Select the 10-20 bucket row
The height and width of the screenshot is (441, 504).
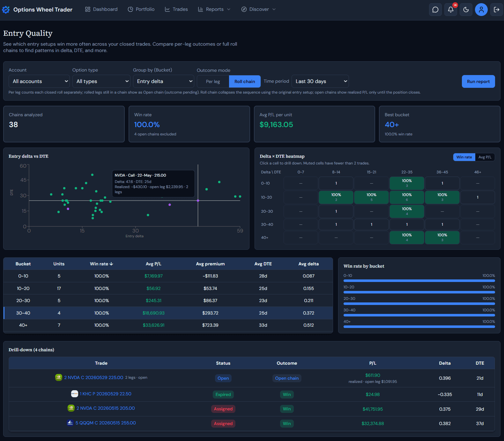[168, 288]
